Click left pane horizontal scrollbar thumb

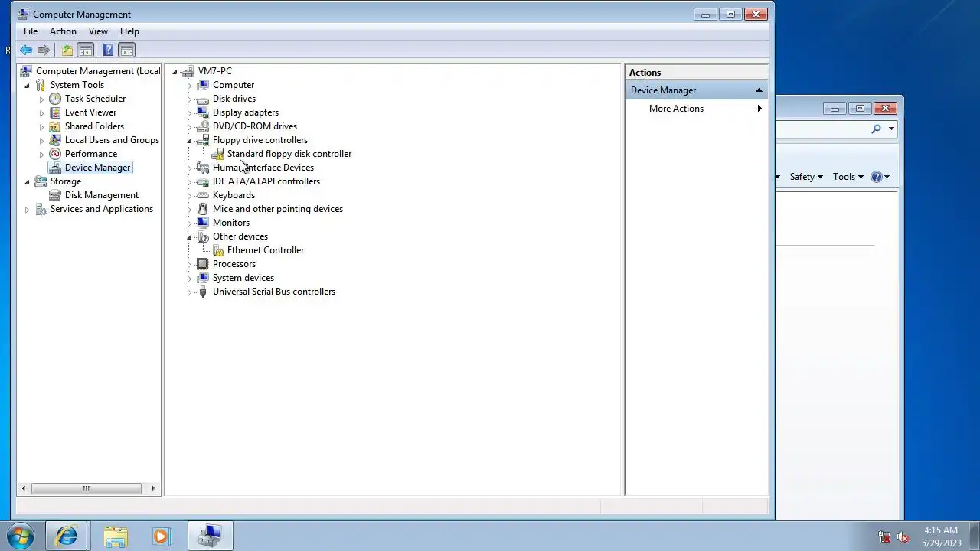[x=86, y=488]
